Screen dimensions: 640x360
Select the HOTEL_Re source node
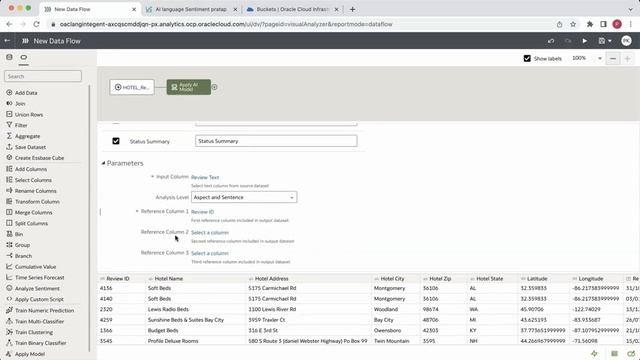pyautogui.click(x=132, y=87)
